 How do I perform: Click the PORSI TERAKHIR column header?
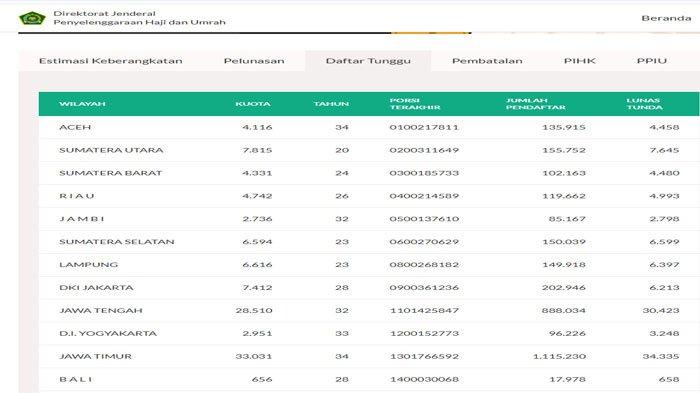click(415, 104)
